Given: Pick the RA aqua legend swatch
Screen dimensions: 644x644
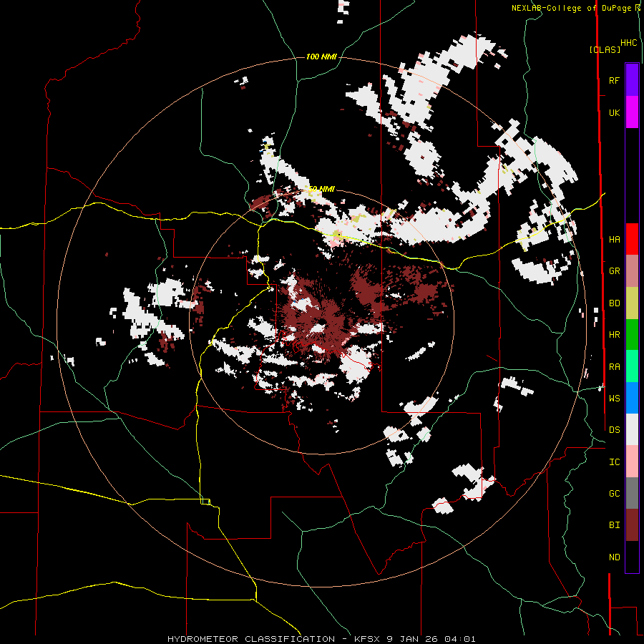Looking at the screenshot, I should [x=632, y=366].
